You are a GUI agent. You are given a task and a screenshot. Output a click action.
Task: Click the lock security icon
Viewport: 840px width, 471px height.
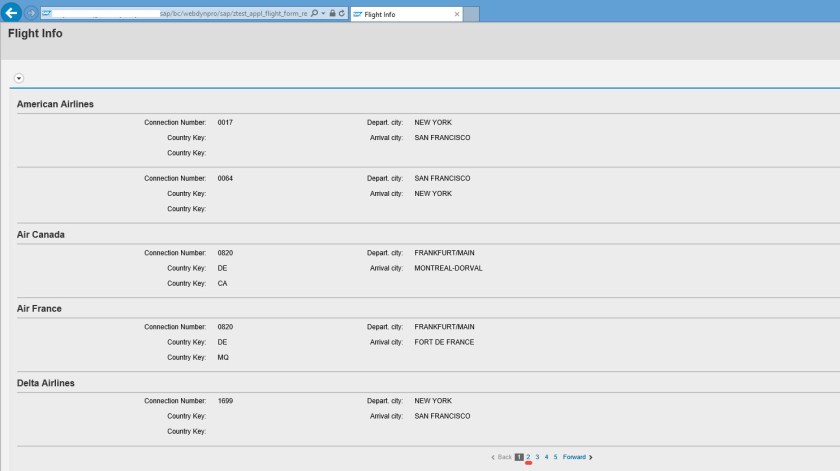[x=332, y=13]
